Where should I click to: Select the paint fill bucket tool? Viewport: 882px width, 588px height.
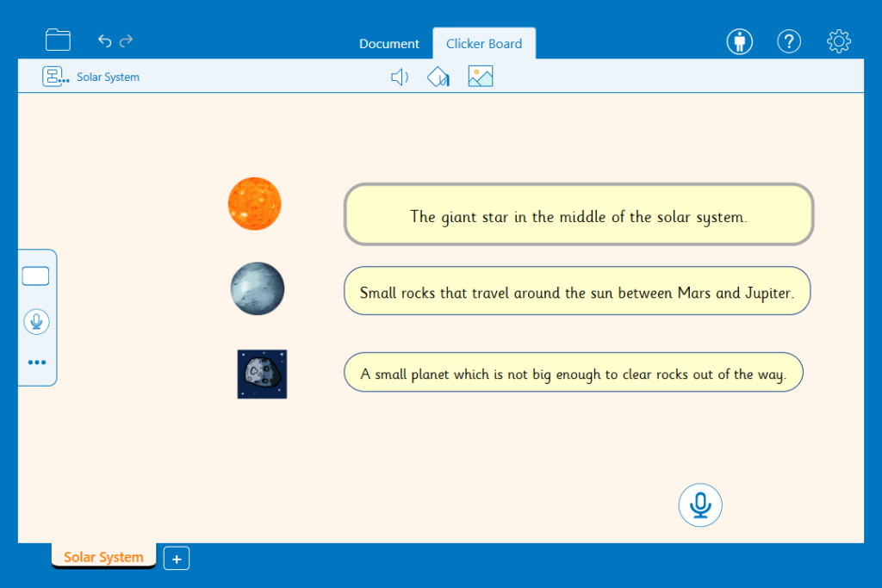point(438,77)
